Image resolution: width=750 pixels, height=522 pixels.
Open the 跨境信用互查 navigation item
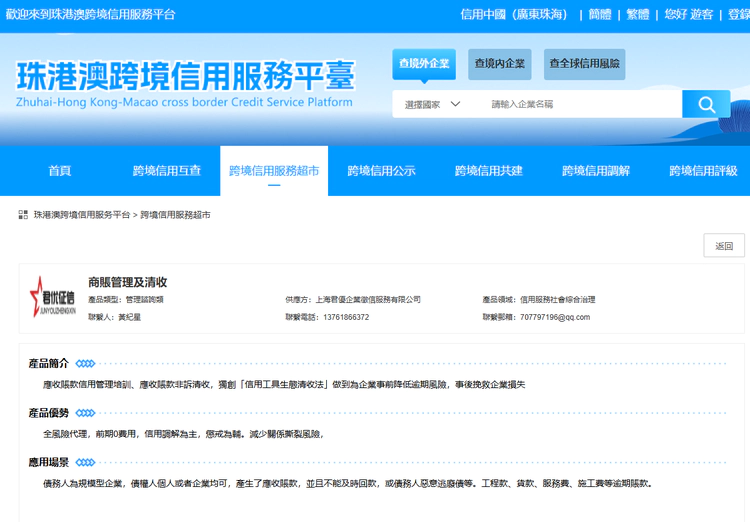(167, 171)
